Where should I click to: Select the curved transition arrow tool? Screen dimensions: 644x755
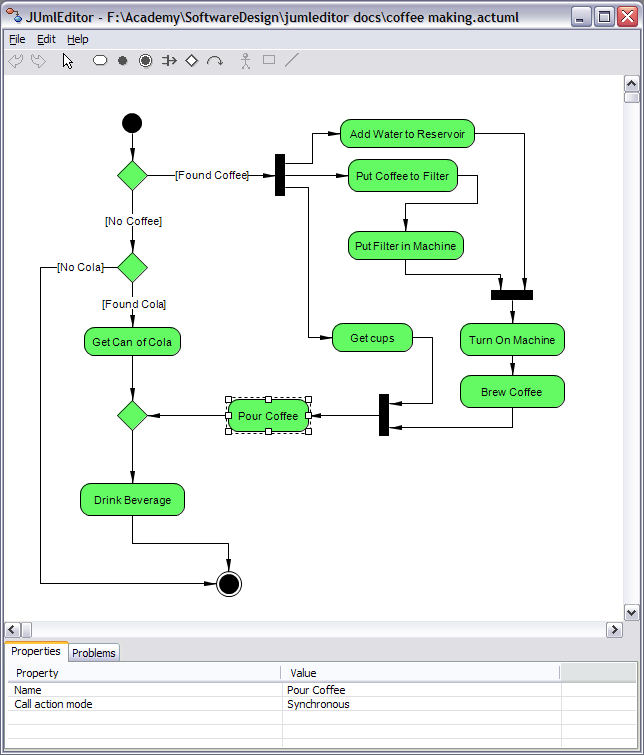point(215,61)
